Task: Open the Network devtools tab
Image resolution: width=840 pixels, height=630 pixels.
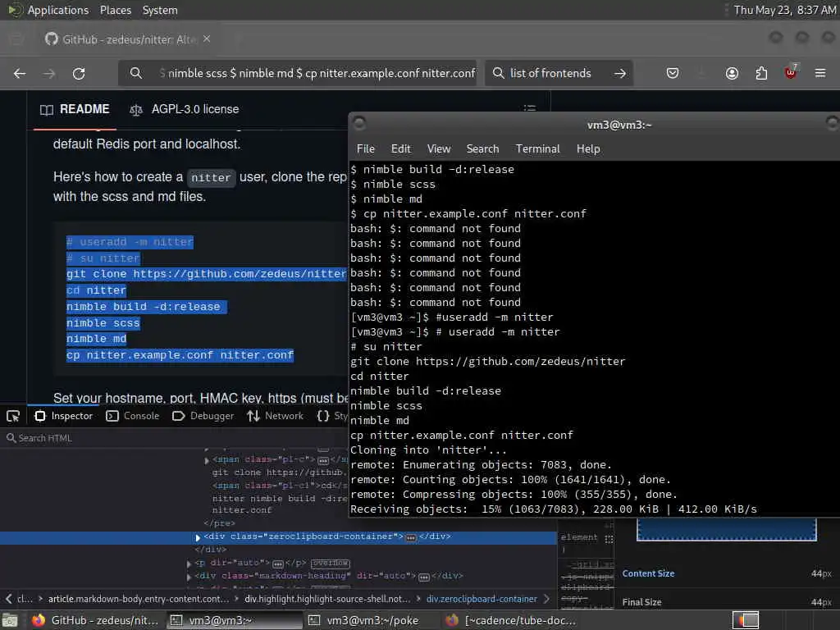Action: [x=276, y=416]
